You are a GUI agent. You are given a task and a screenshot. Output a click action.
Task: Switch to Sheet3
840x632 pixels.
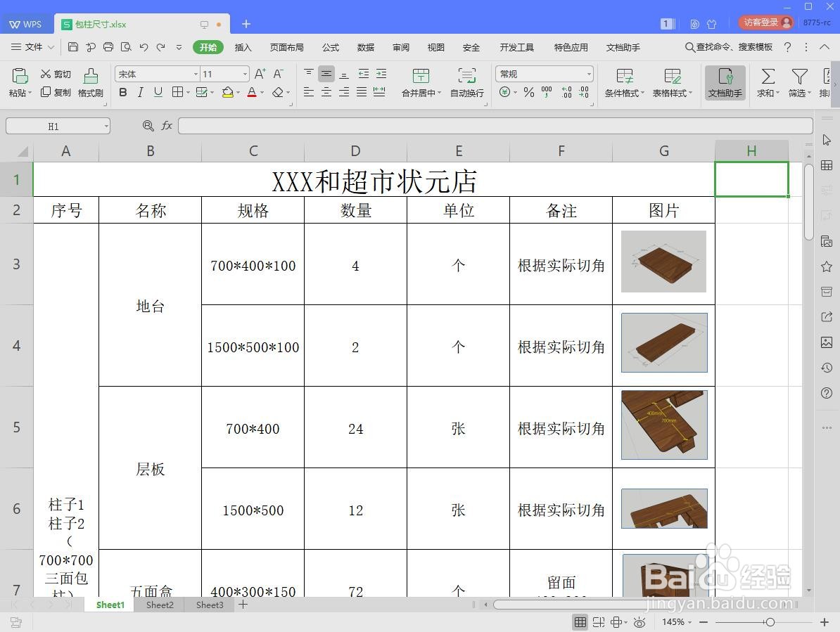[210, 605]
